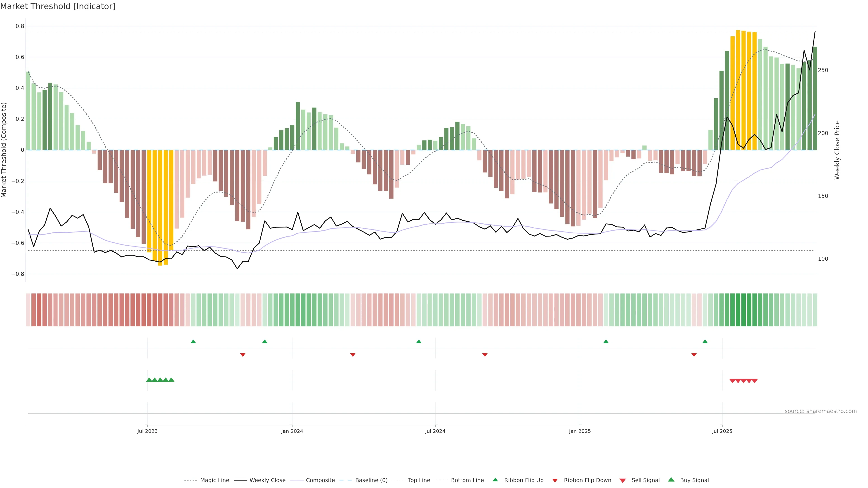Toggle Top Line legend entry

[419, 480]
